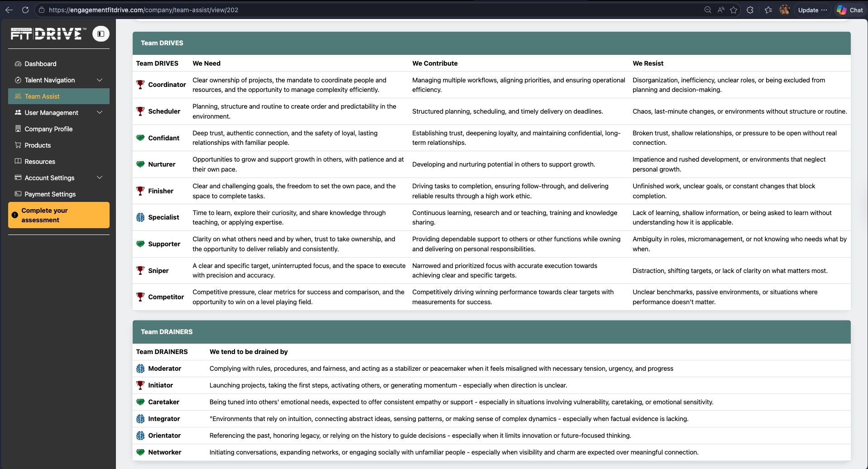
Task: Click the Account Settings card icon
Action: pos(18,178)
